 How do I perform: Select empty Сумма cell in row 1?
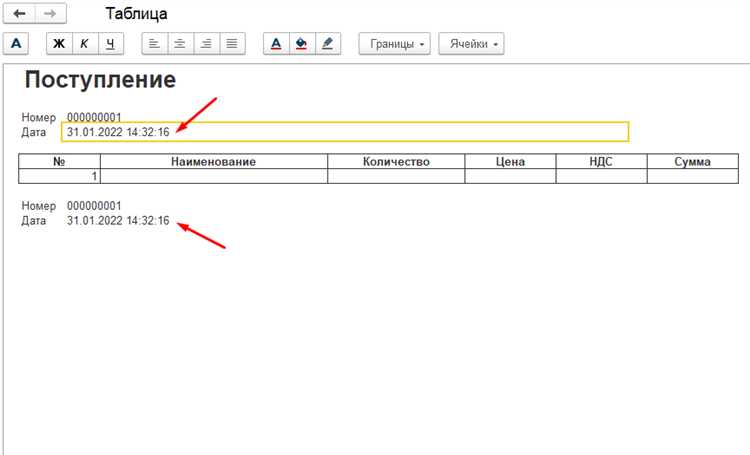click(693, 176)
